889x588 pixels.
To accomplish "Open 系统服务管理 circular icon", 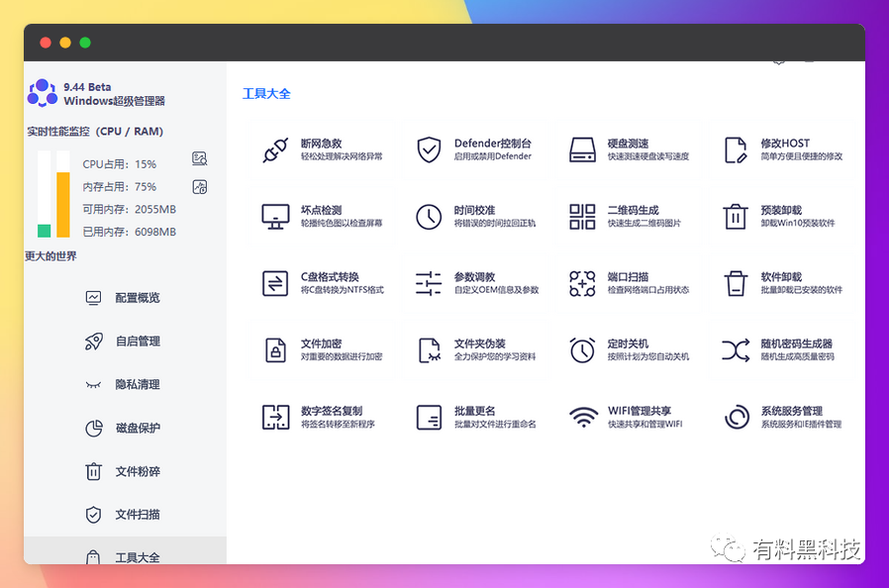I will coord(737,417).
